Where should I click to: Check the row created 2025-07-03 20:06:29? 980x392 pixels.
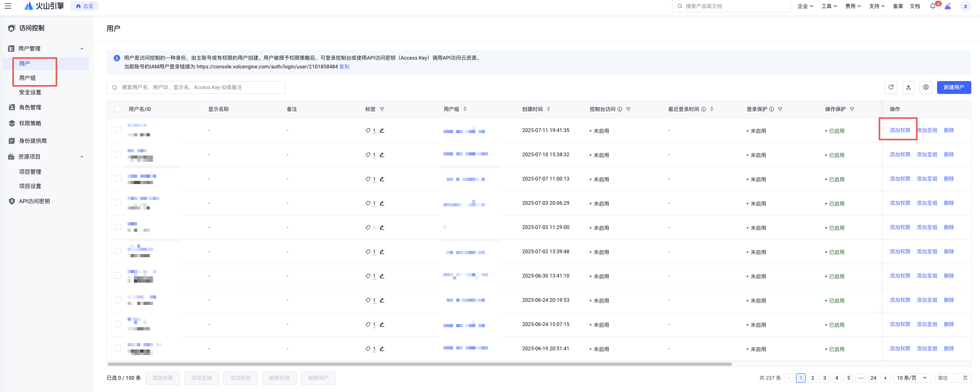point(118,203)
